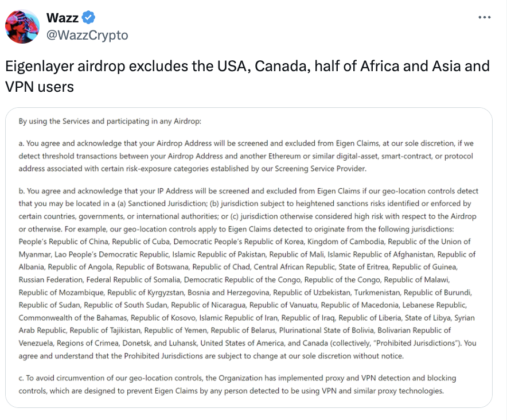The width and height of the screenshot is (507, 420).
Task: Open the Wazz display name link
Action: pyautogui.click(x=63, y=18)
